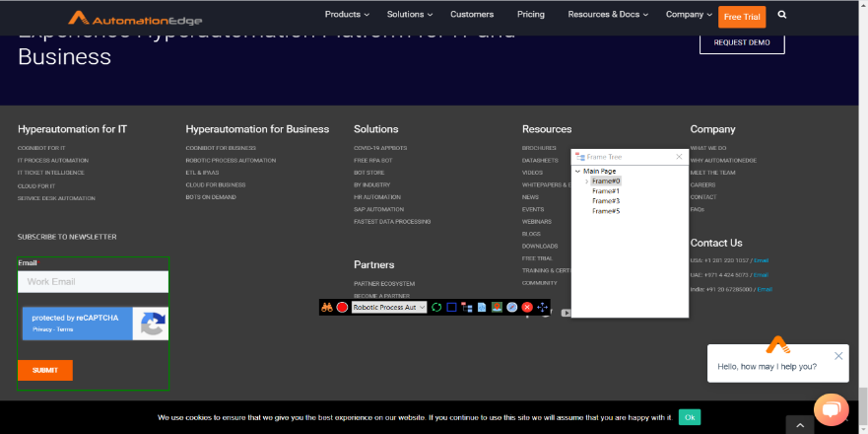Screen dimensions: 868x434
Task: Click the USA contact Email link
Action: (x=762, y=260)
